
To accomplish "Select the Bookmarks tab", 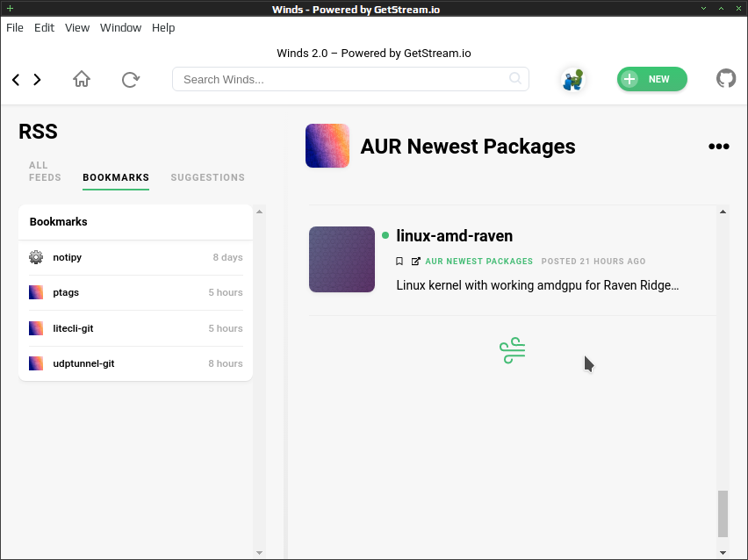I will [116, 177].
